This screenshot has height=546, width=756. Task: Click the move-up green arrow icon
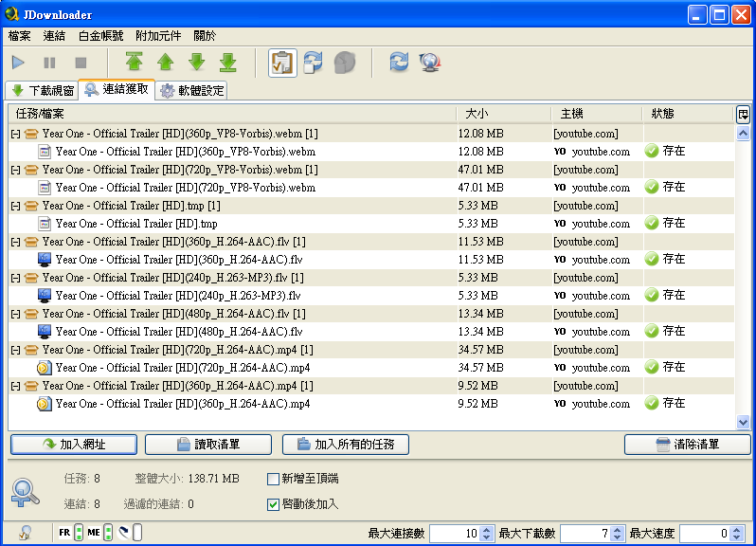pos(166,63)
